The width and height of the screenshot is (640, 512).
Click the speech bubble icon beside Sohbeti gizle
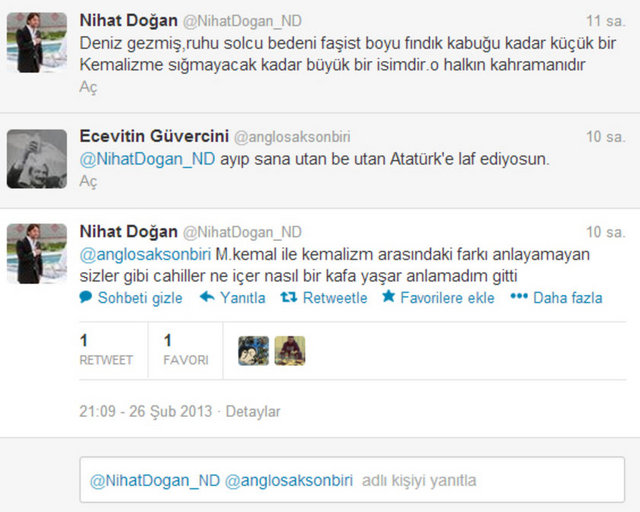pos(86,297)
